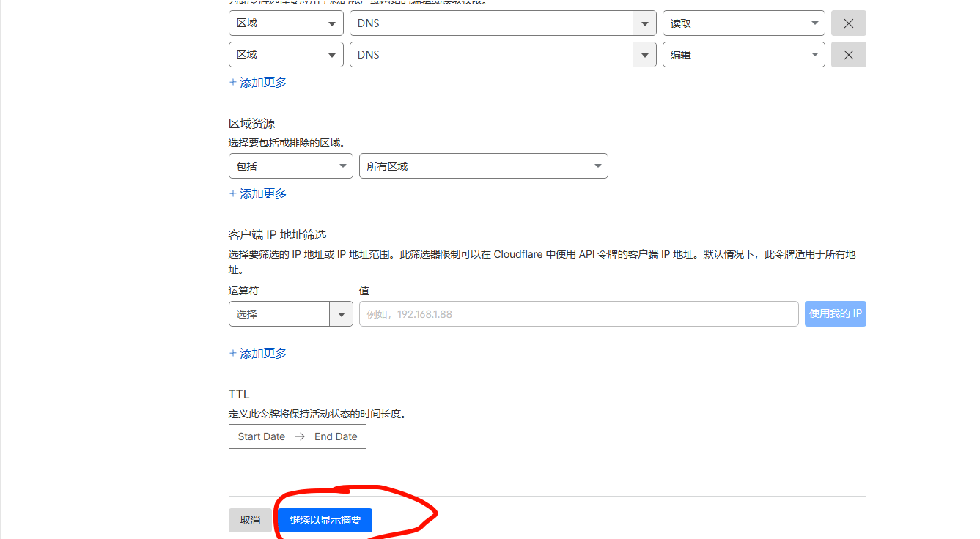
Task: Open the 所有区域 zone selection dropdown
Action: [x=483, y=166]
